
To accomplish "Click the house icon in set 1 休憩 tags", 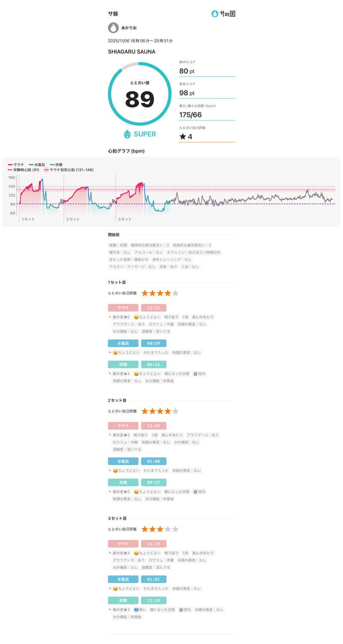I will [196, 374].
